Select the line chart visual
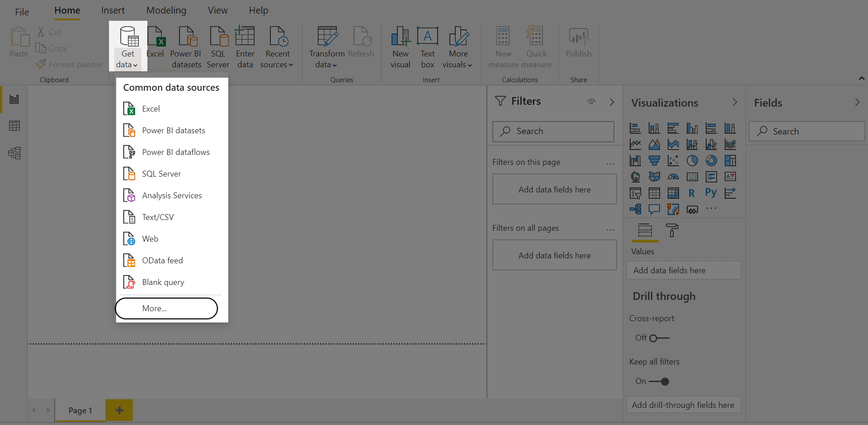This screenshot has height=425, width=868. coord(635,145)
